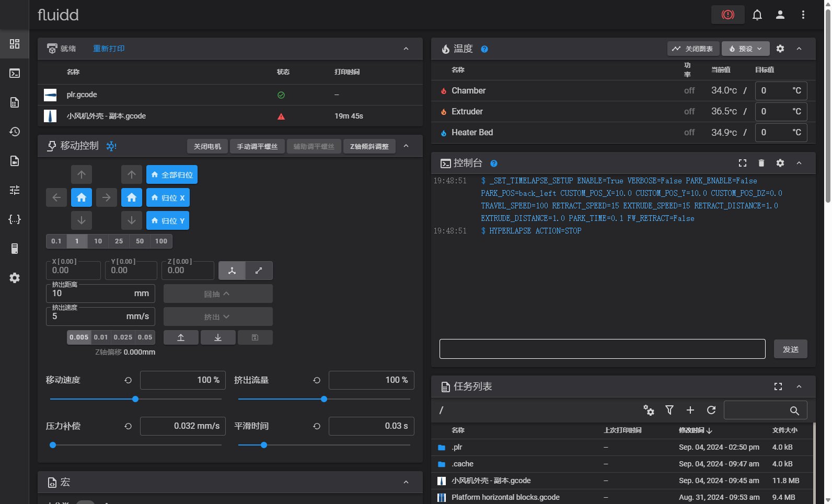
Task: Collapse the 移动控制 panel
Action: [x=406, y=146]
